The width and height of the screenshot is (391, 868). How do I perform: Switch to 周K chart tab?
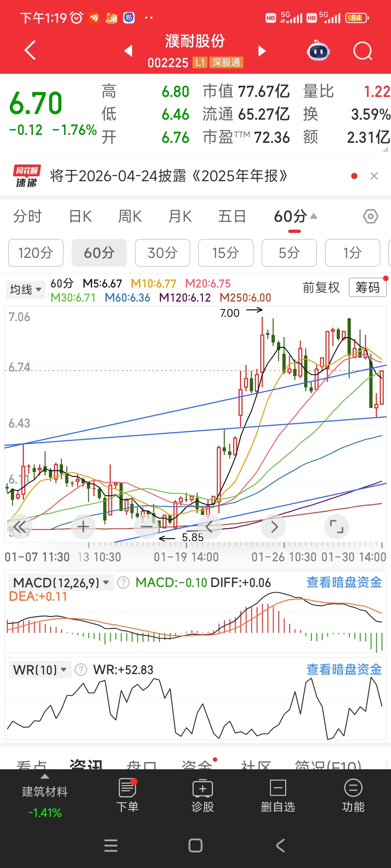(130, 217)
